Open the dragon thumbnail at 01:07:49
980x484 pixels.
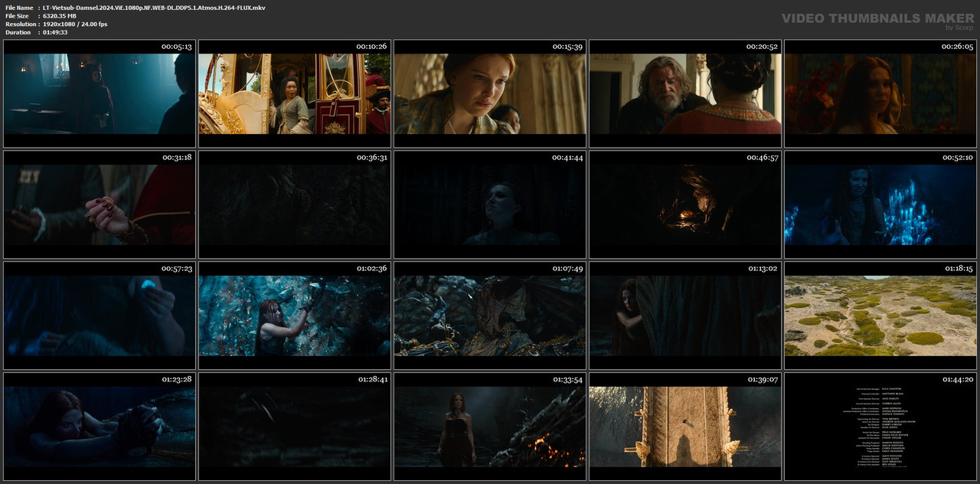coord(490,316)
